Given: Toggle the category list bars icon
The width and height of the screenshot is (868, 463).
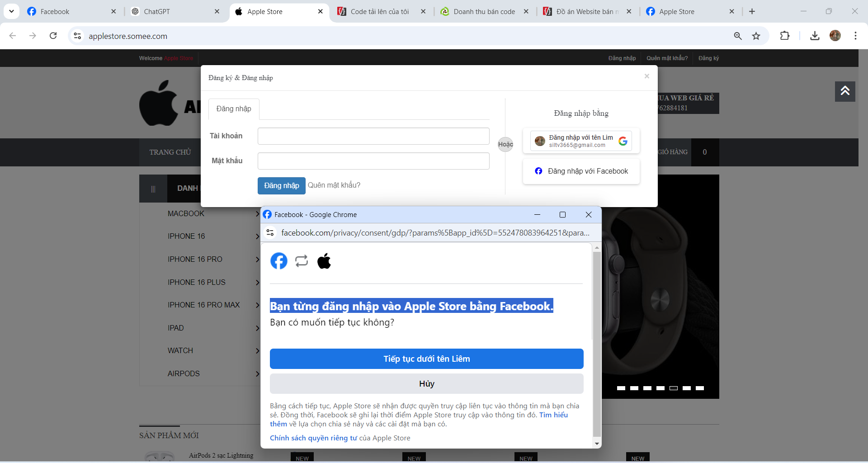Looking at the screenshot, I should coord(153,189).
